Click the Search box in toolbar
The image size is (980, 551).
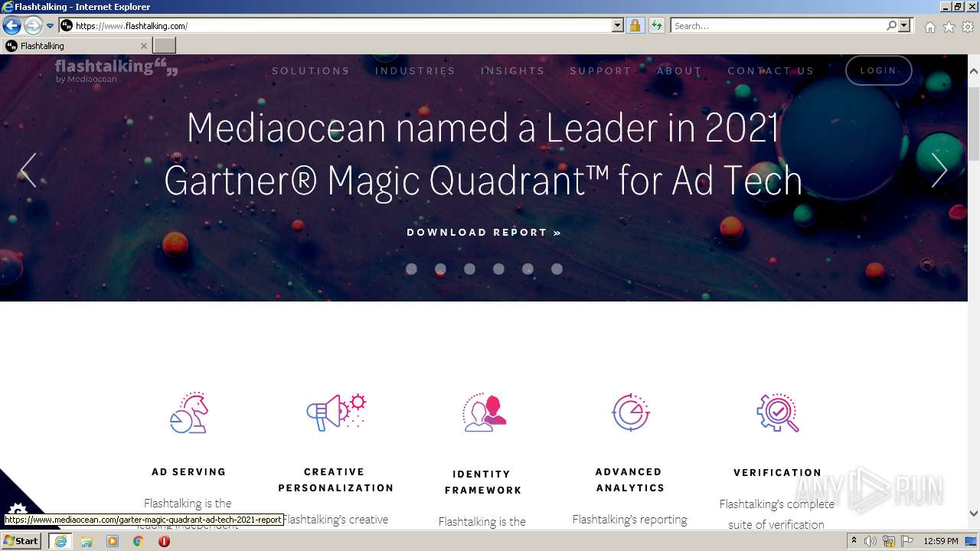[x=778, y=25]
